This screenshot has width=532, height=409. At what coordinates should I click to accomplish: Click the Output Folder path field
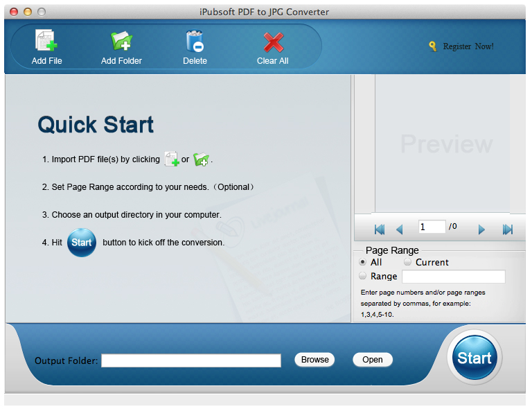(191, 360)
